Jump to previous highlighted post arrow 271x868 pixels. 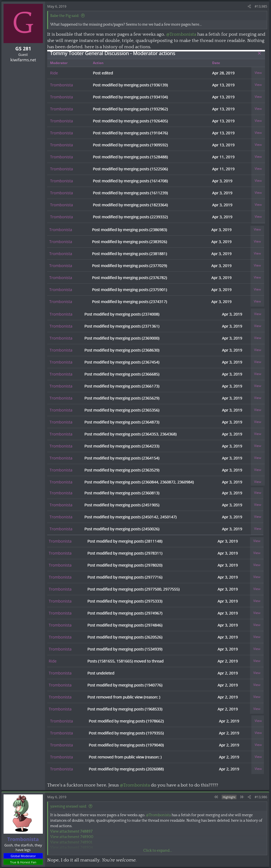[x=216, y=797]
